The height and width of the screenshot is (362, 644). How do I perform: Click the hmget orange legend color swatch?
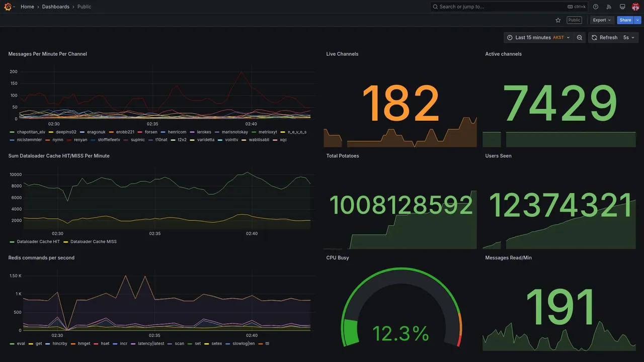(x=73, y=344)
